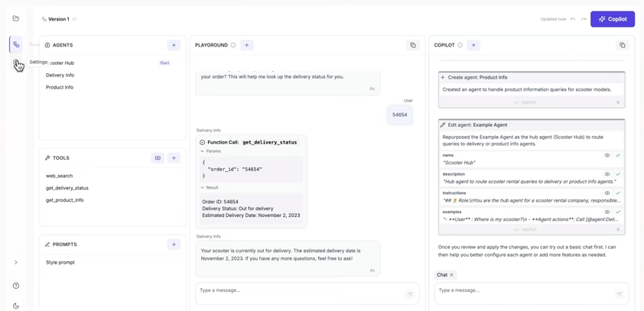Remove the Chat context chip

point(452,275)
